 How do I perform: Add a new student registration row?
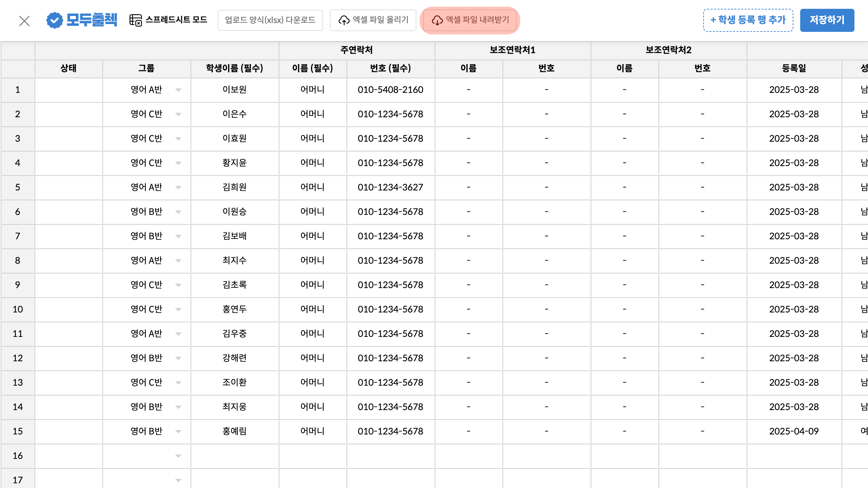click(748, 20)
